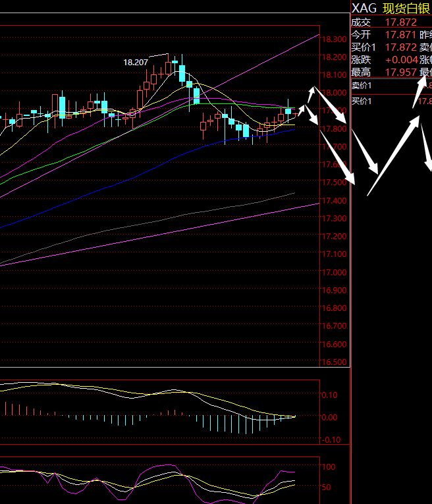Viewport: 432px width, 504px height.
Task: Click the MACD axis label 0.10
Action: tap(330, 395)
